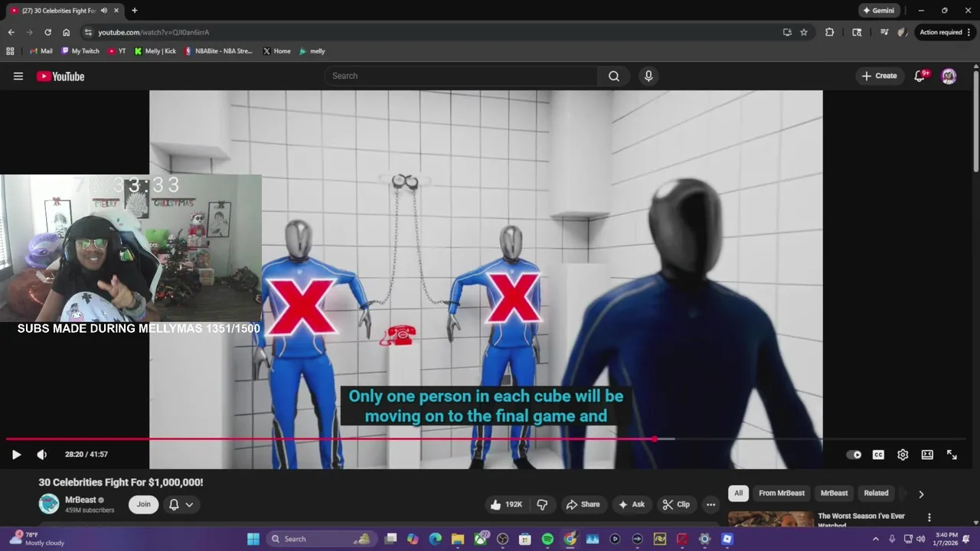The width and height of the screenshot is (980, 551).
Task: Click the Create button
Action: tap(879, 76)
